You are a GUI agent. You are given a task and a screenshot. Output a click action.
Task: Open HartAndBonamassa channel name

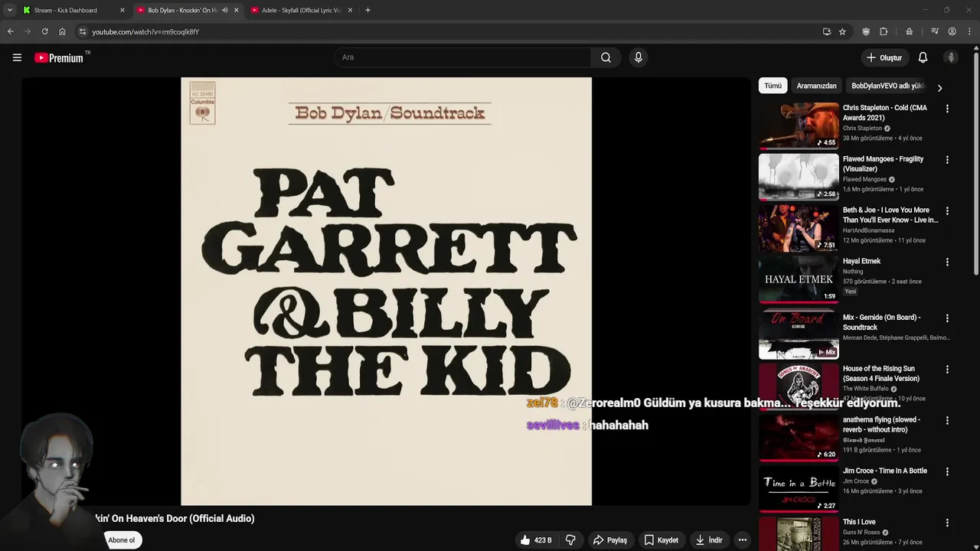(x=869, y=230)
